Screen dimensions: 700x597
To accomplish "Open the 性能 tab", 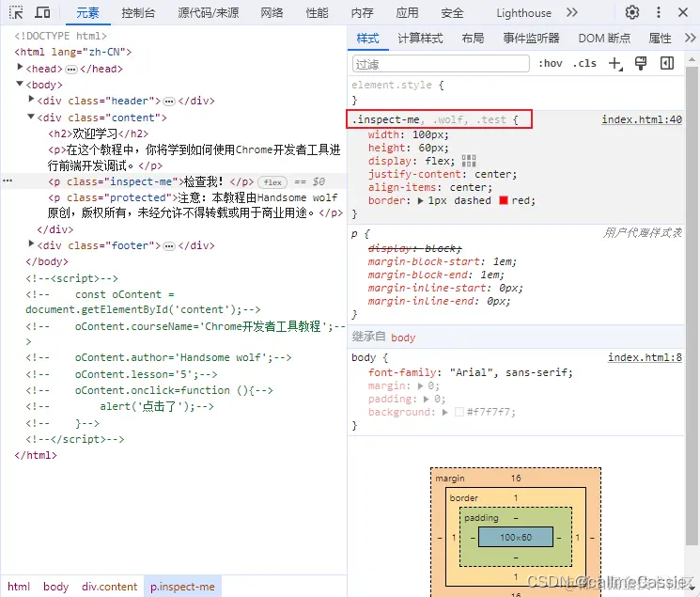I will pos(317,13).
